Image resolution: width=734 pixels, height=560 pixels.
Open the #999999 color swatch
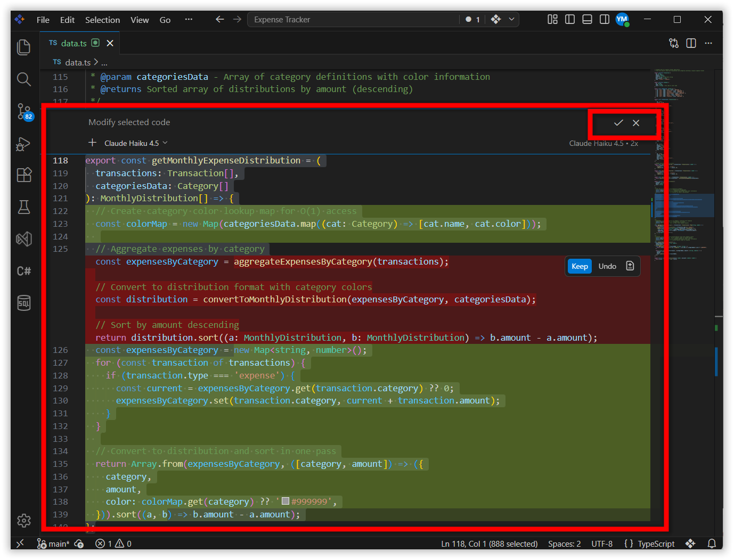[286, 501]
